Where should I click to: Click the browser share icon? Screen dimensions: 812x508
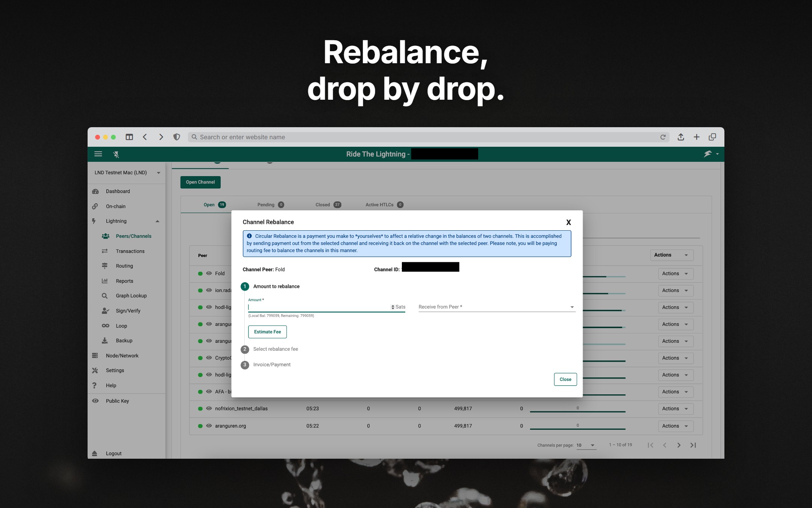(681, 137)
